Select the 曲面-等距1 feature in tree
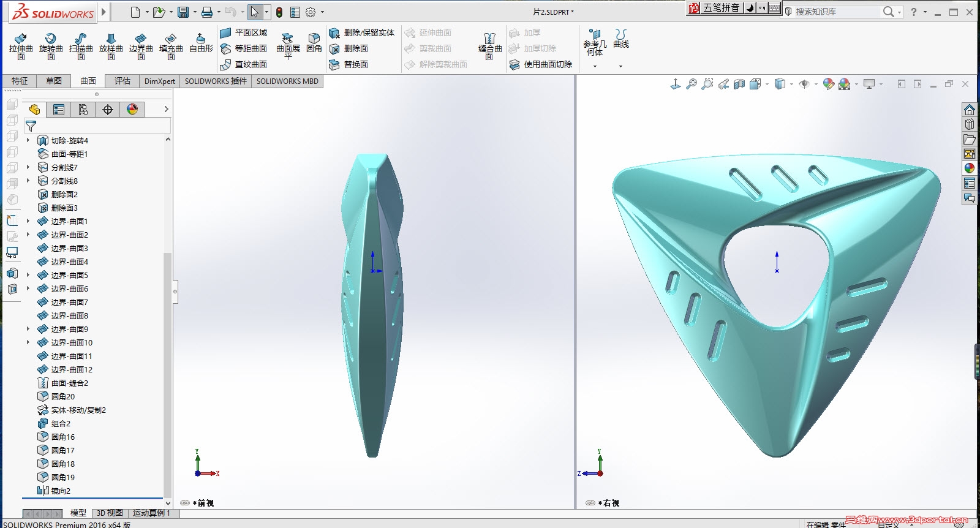The width and height of the screenshot is (980, 528). (63, 154)
